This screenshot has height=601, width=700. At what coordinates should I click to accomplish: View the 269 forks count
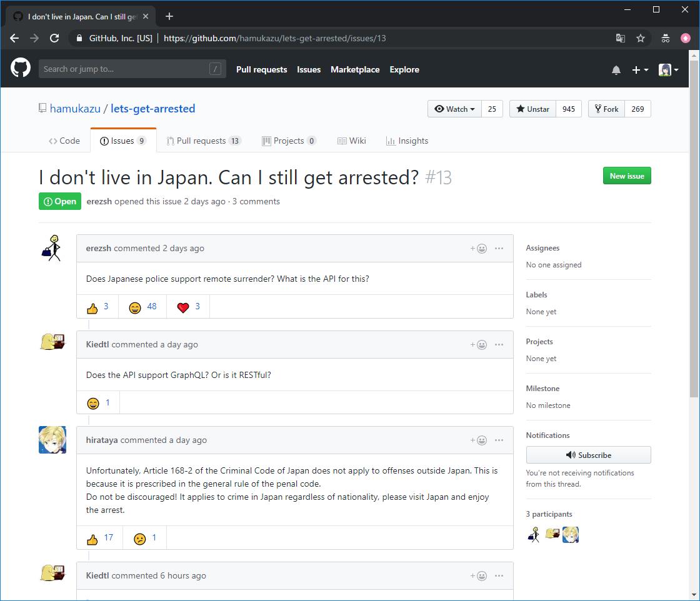[637, 109]
